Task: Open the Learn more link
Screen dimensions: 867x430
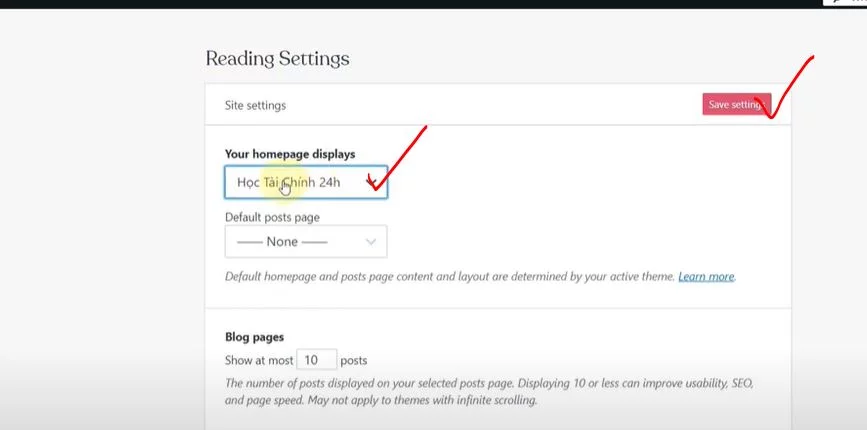Action: 706,276
